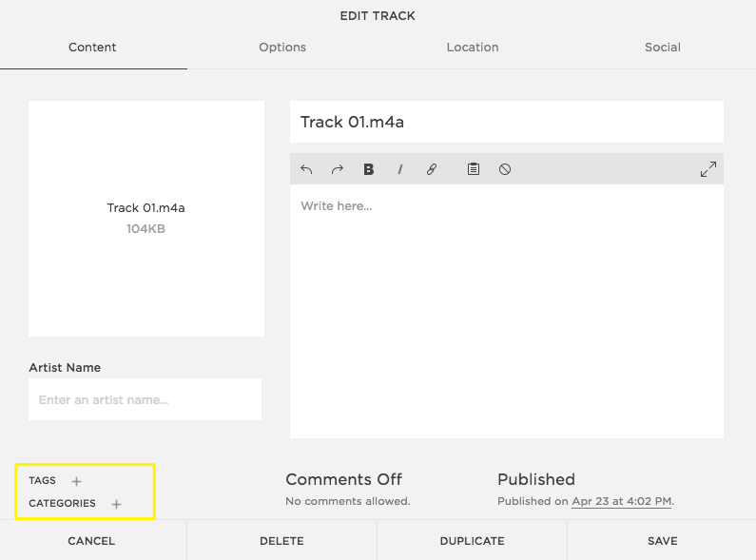756x560 pixels.
Task: Delete the track with the Delete button
Action: click(281, 541)
